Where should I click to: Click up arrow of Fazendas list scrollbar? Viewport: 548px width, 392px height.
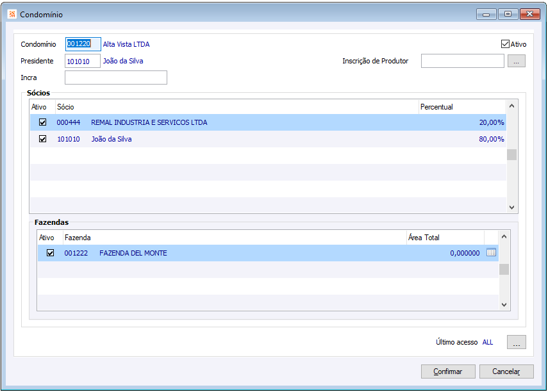tap(504, 236)
